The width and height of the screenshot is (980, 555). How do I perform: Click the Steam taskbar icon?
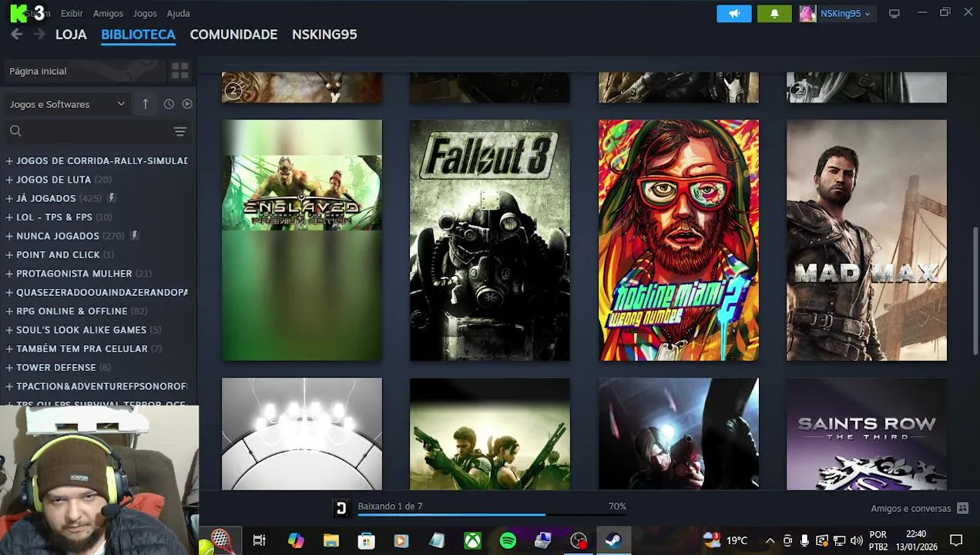point(613,540)
